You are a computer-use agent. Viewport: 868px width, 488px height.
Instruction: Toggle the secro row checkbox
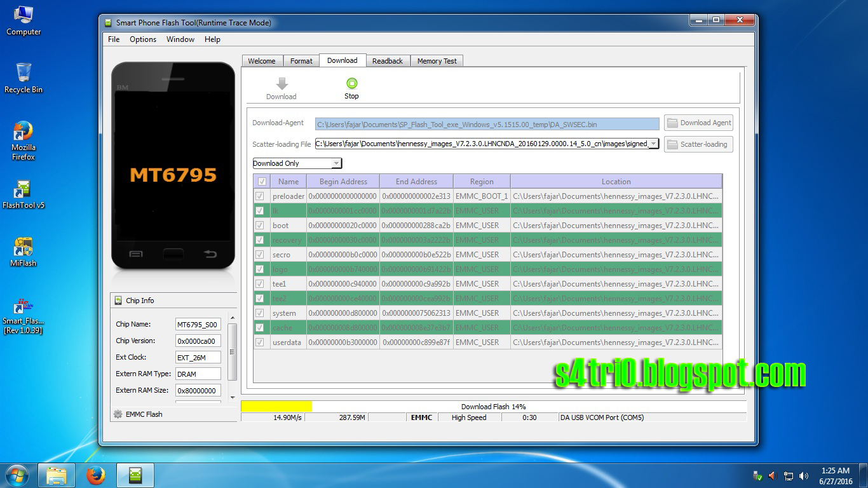pyautogui.click(x=260, y=255)
